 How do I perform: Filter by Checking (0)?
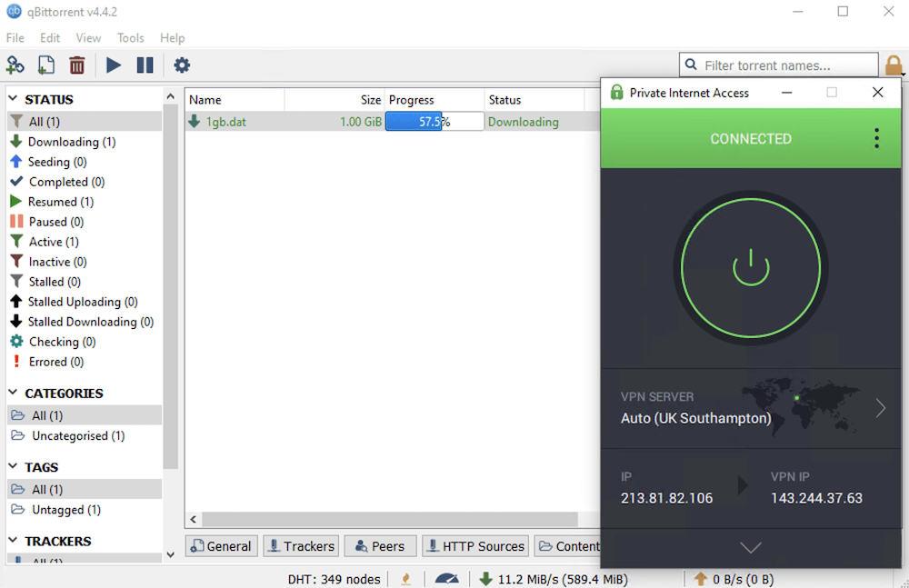(85, 342)
